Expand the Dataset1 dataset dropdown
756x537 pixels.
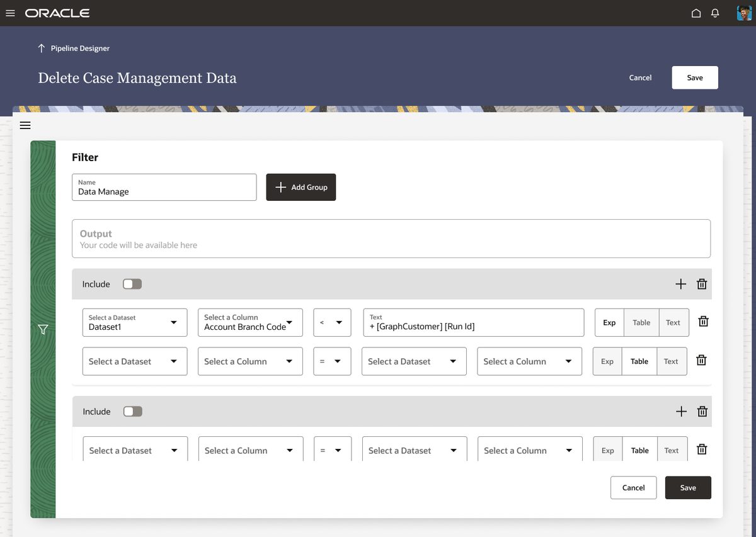135,322
